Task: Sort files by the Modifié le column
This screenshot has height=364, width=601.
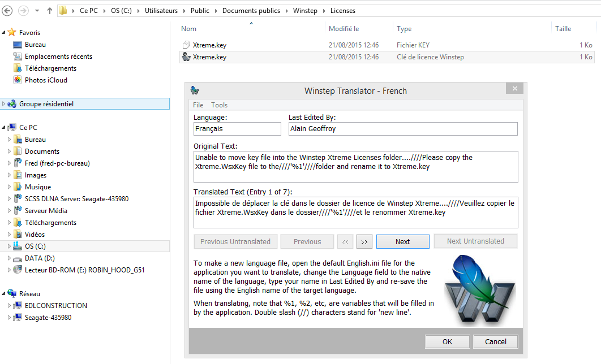Action: pos(344,29)
